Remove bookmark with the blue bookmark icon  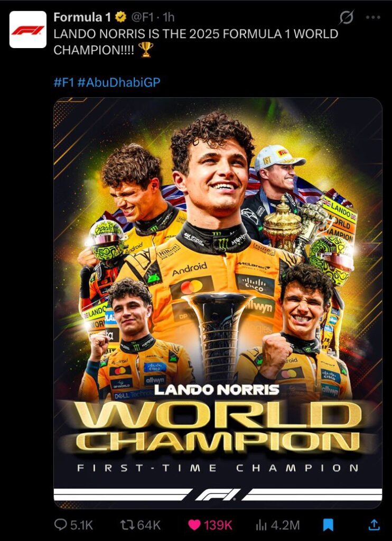(328, 525)
